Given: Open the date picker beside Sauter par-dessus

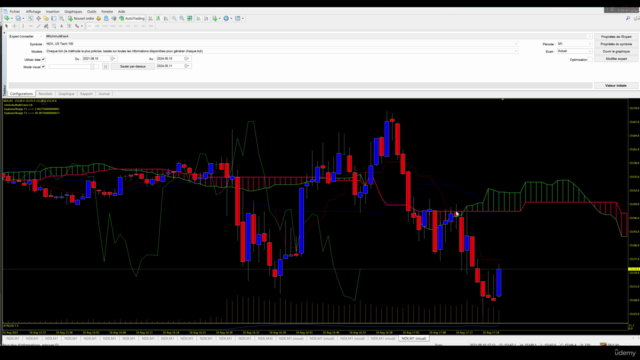Looking at the screenshot, I should (x=187, y=66).
